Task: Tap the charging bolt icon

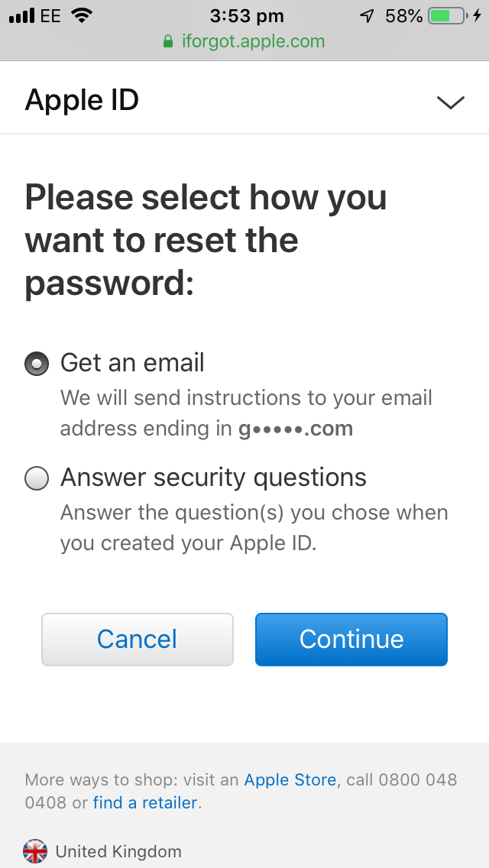Action: tap(478, 15)
